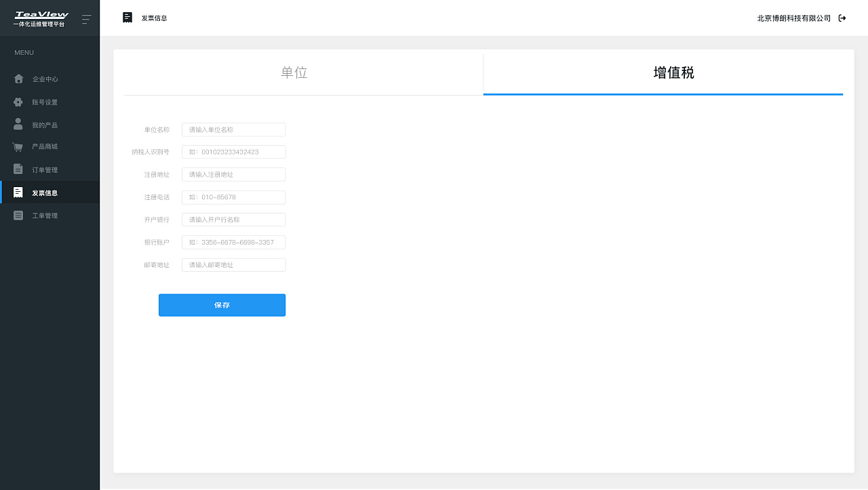Open the 订单管理 sidebar icon

[18, 169]
